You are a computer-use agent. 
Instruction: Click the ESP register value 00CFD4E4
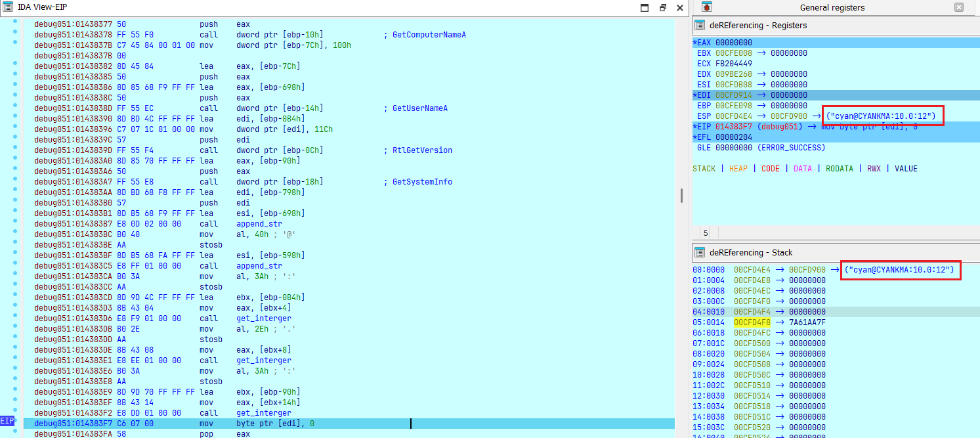point(733,116)
